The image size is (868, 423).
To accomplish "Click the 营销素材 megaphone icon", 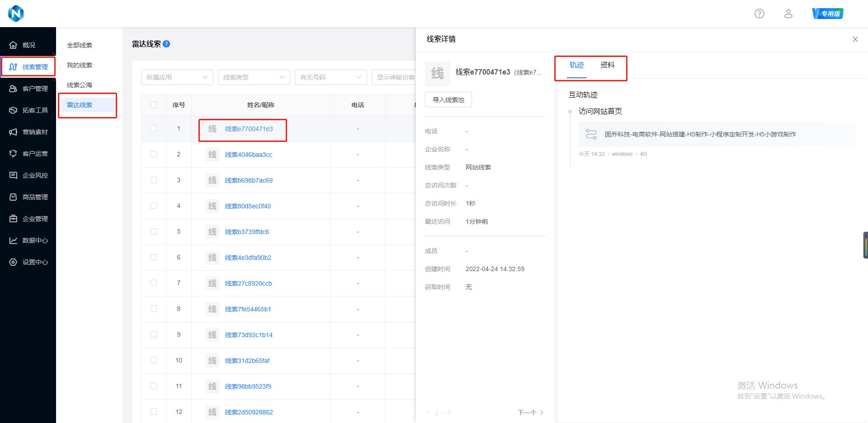I will [28, 132].
